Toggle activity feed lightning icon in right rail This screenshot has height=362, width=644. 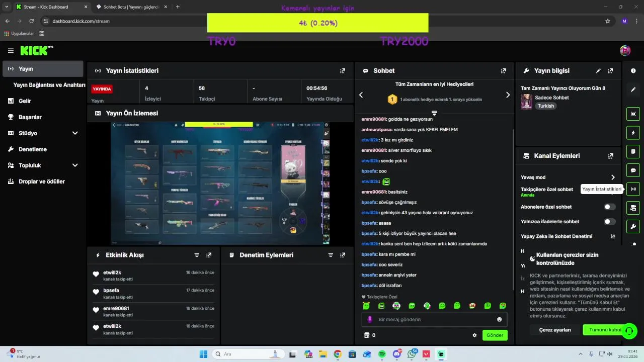pyautogui.click(x=633, y=133)
